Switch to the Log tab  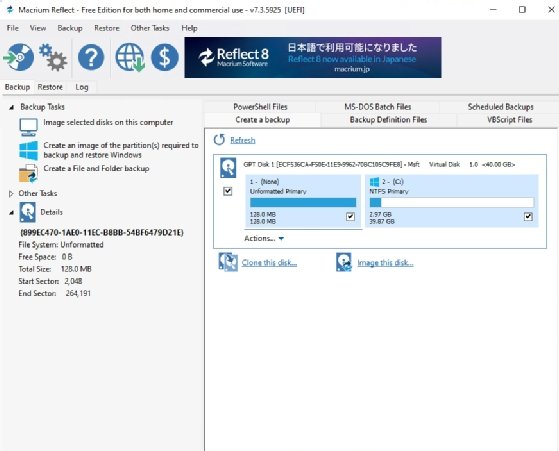click(82, 87)
